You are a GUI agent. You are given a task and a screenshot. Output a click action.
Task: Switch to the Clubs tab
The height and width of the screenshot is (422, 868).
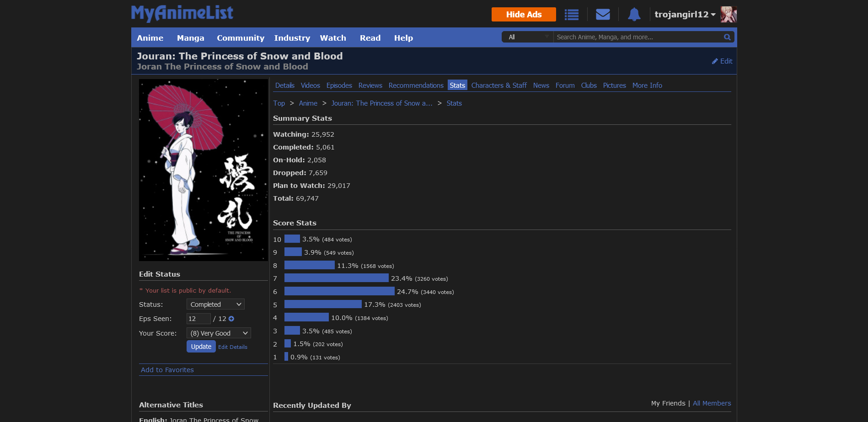point(589,85)
